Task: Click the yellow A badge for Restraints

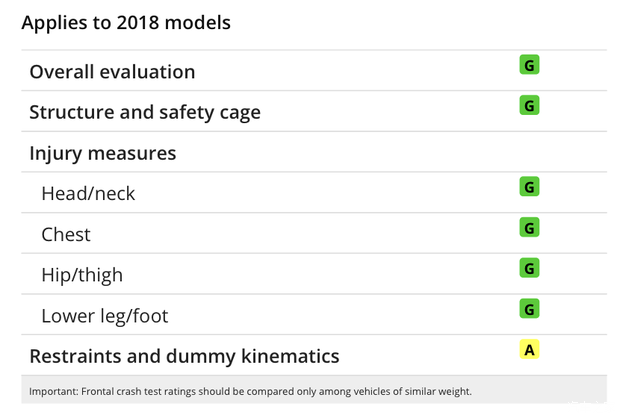Action: [529, 350]
